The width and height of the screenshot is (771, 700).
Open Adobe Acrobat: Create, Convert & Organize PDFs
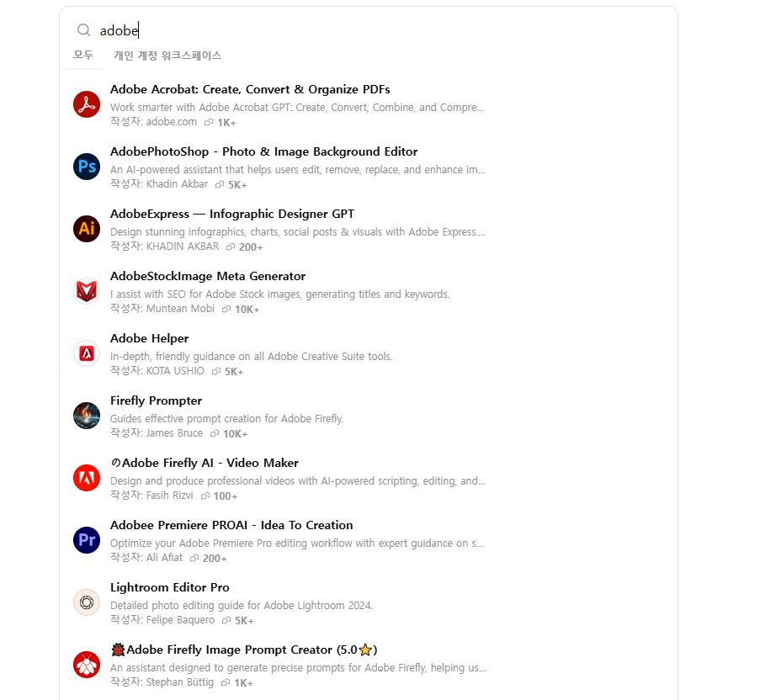coord(250,89)
